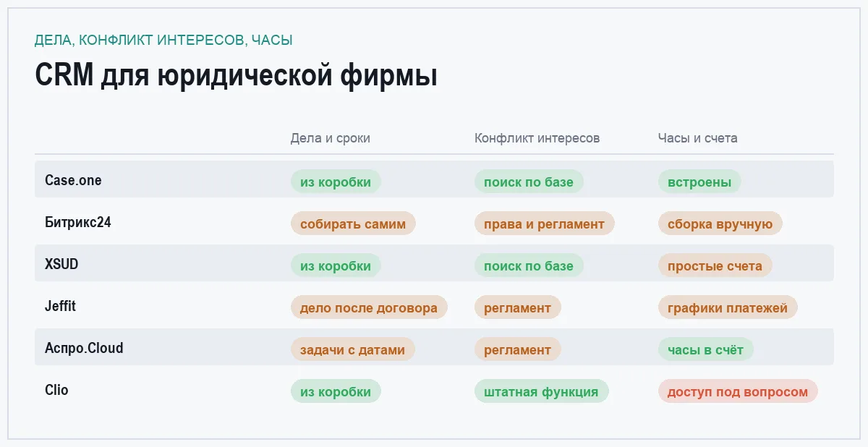The height and width of the screenshot is (447, 868).
Task: Click the 'Дела и сроки' column header
Action: tap(330, 138)
